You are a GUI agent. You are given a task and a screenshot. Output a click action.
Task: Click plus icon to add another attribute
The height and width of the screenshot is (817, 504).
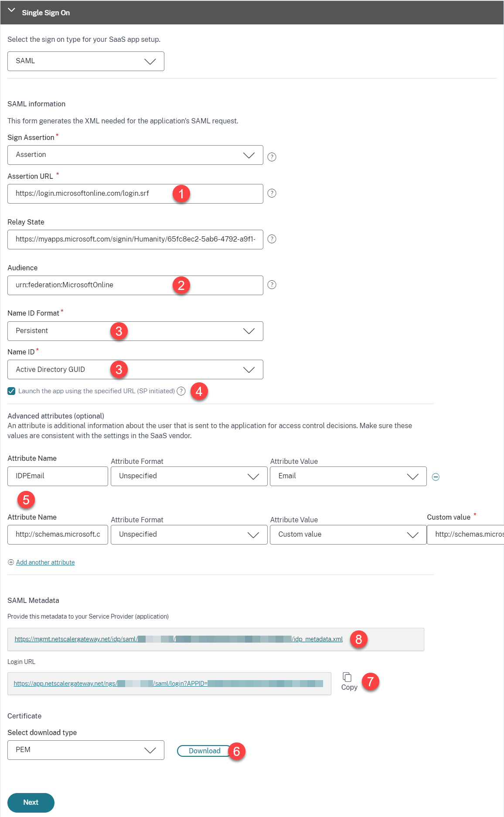[11, 562]
